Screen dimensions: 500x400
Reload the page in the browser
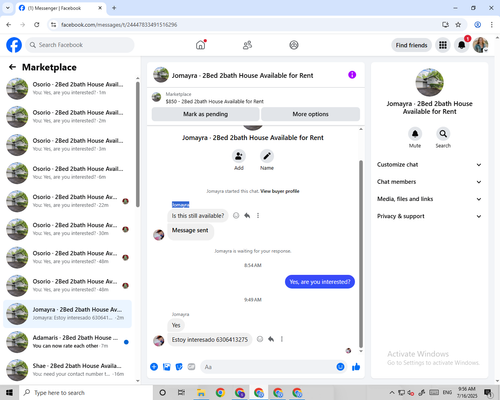pos(37,25)
